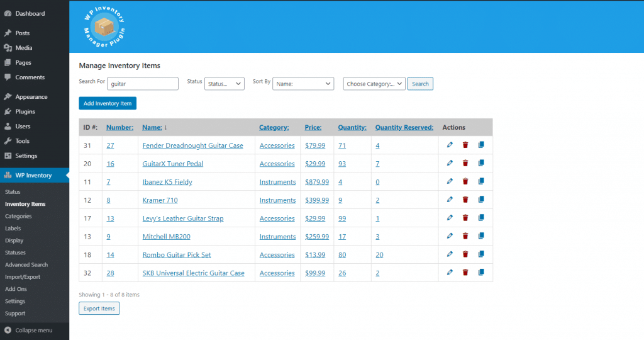Viewport: 644px width, 340px height.
Task: Duplicate Rombo Guitar Pick Set copy icon
Action: (481, 254)
